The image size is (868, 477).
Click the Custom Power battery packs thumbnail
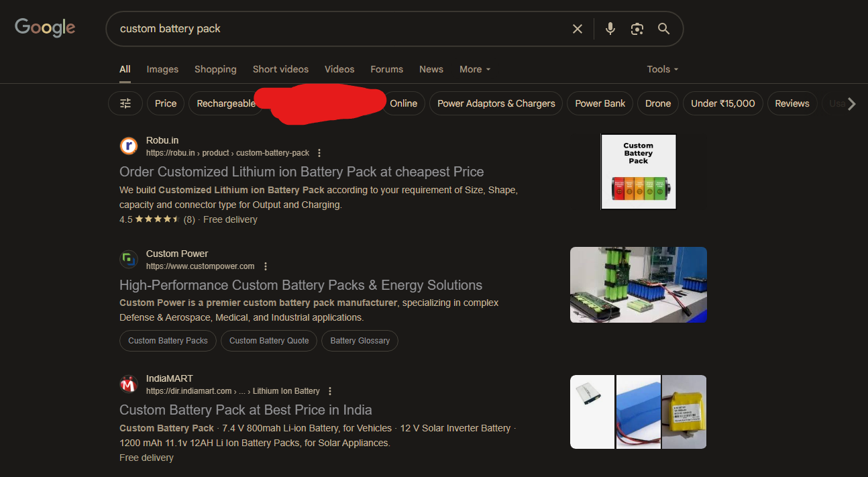[x=638, y=284]
